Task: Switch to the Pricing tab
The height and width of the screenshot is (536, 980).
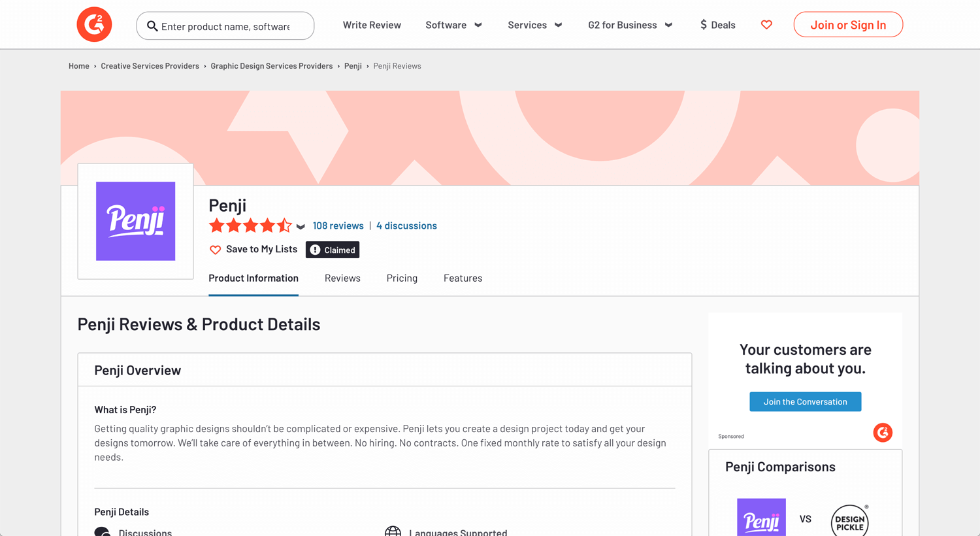Action: tap(402, 278)
